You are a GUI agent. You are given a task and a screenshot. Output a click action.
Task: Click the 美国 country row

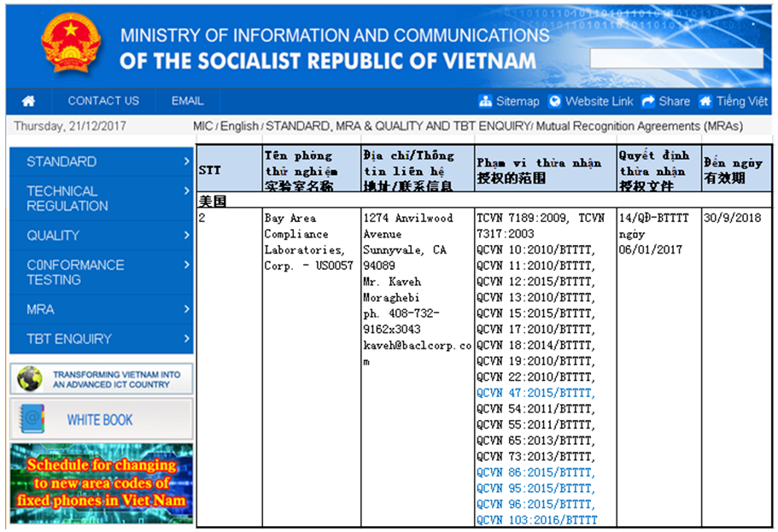pyautogui.click(x=483, y=201)
